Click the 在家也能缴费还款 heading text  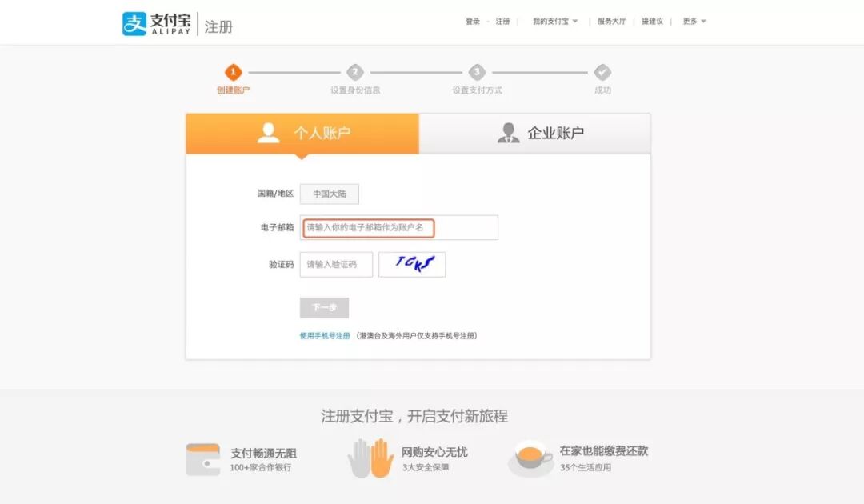tap(604, 451)
